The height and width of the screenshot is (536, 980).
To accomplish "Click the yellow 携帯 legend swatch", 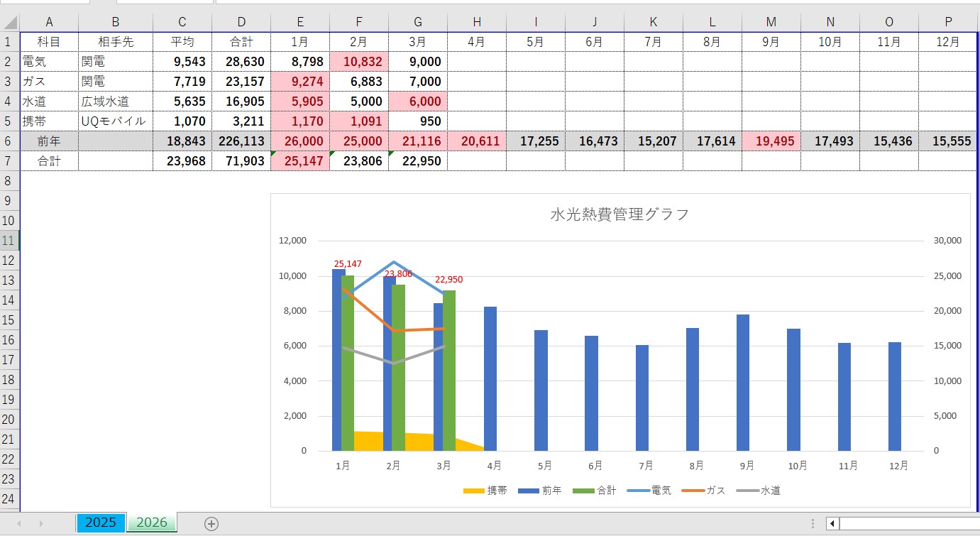I will 474,491.
